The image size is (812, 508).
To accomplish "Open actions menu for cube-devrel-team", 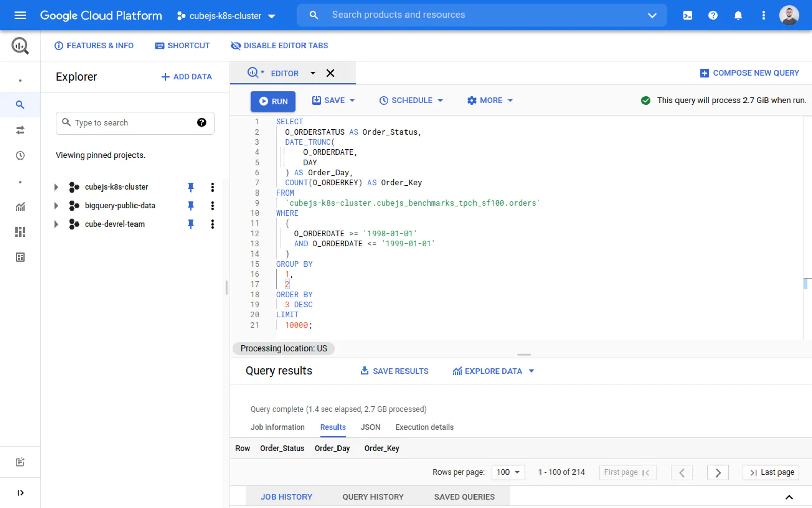I will [212, 224].
